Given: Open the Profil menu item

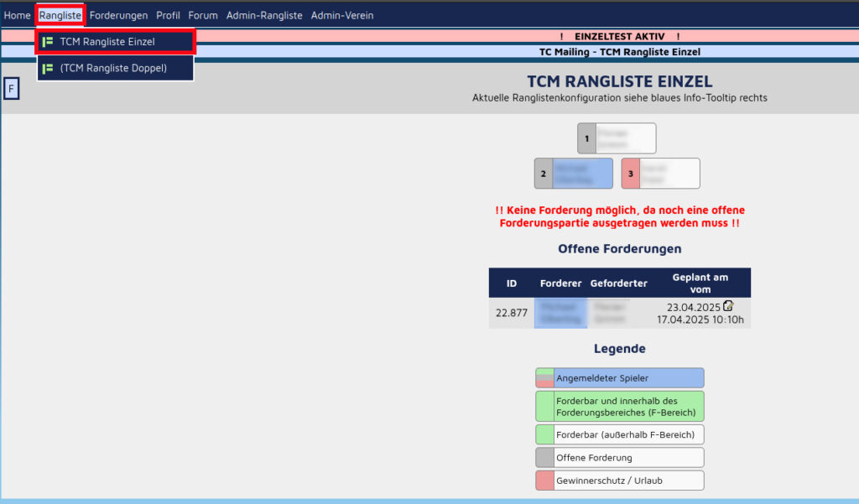Looking at the screenshot, I should (x=168, y=15).
